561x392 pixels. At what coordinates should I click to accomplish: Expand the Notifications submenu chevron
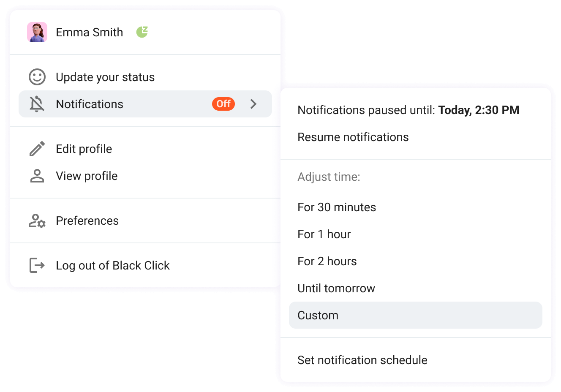[x=253, y=104]
